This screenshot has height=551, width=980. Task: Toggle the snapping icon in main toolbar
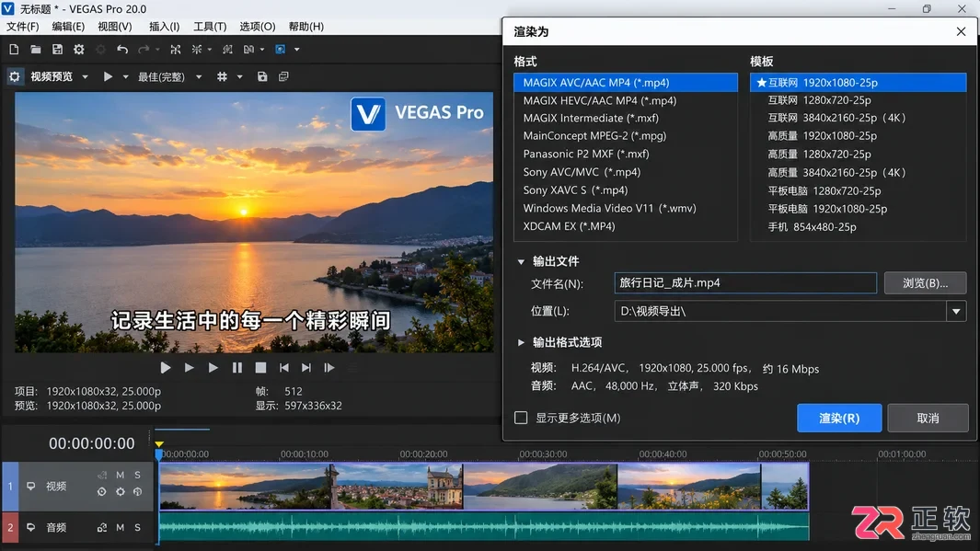point(176,50)
